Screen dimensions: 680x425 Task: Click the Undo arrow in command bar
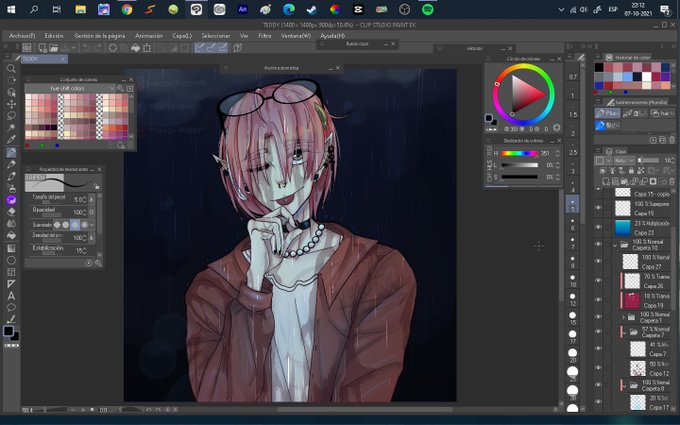click(86, 48)
